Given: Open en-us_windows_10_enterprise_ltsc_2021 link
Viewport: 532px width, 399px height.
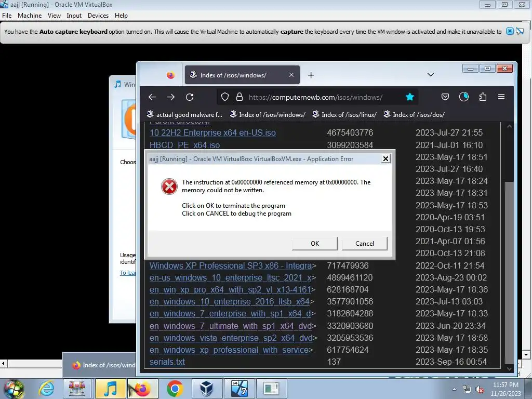Looking at the screenshot, I should click(231, 277).
